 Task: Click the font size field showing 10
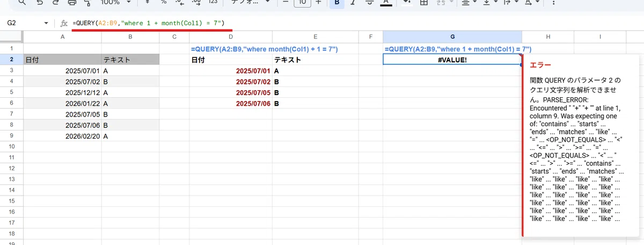[x=302, y=2]
